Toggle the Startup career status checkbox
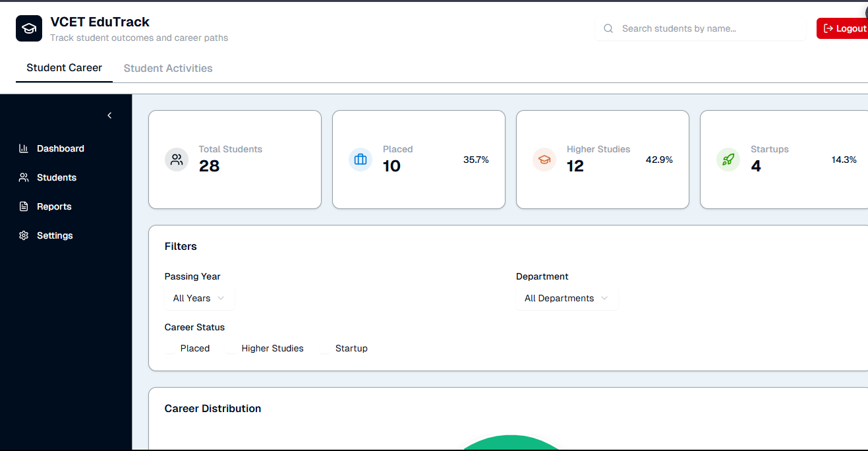Viewport: 868px width, 451px height. tap(326, 349)
